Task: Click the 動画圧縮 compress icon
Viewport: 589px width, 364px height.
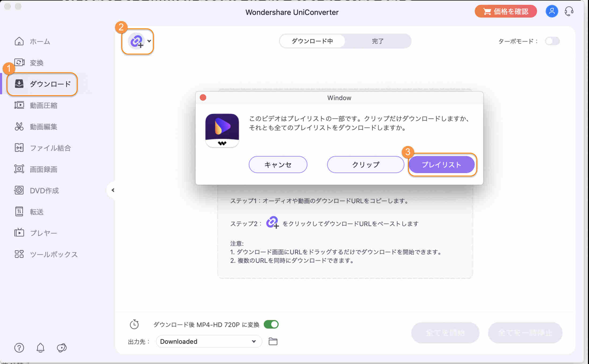Action: coord(19,105)
